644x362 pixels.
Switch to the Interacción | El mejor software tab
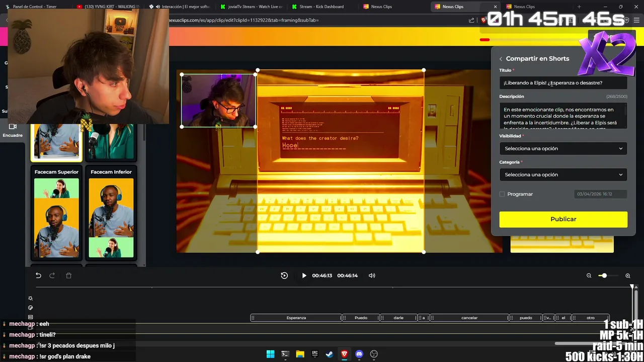[180, 7]
